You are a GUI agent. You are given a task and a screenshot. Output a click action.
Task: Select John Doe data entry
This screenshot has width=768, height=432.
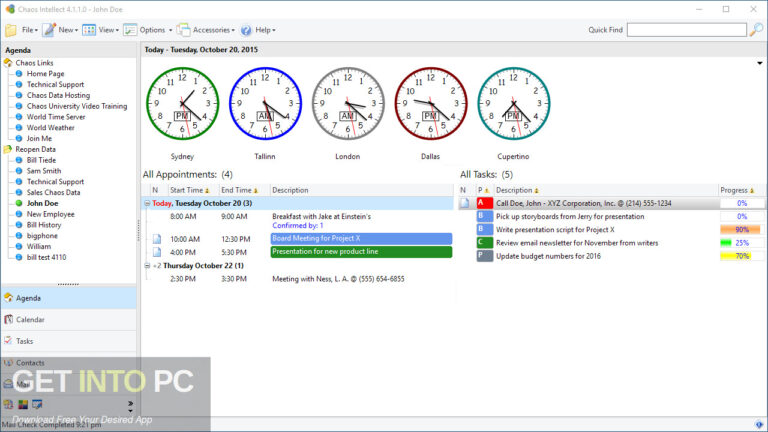[x=42, y=203]
